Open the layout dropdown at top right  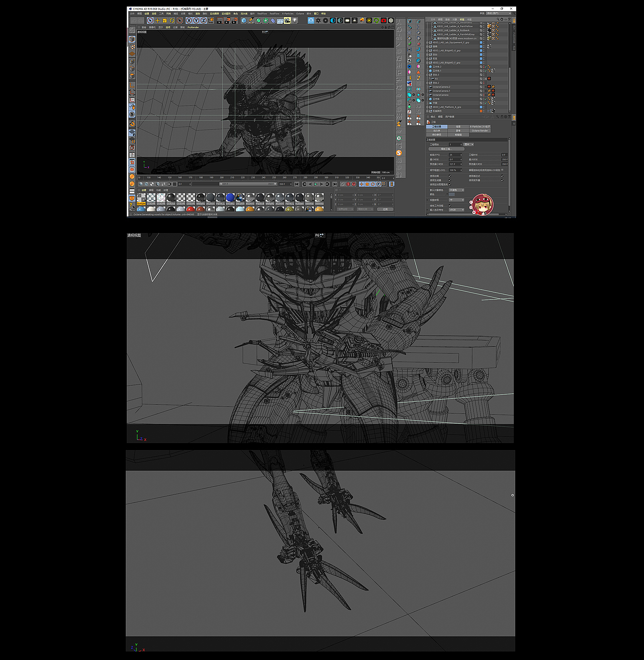[x=499, y=14]
